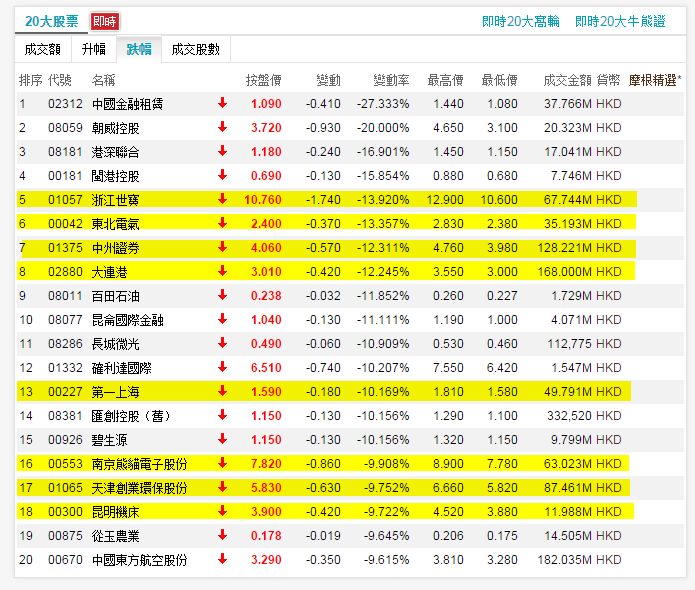
Task: Switch to the 成交額 tab
Action: click(43, 49)
